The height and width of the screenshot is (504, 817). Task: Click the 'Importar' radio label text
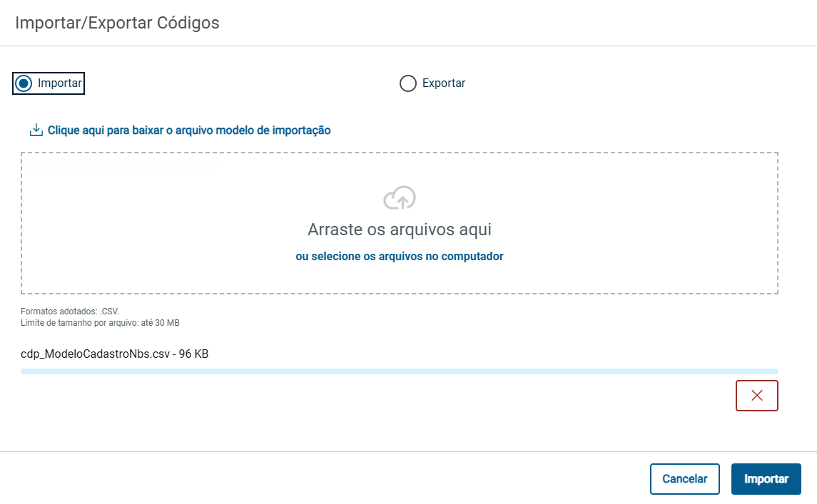point(60,83)
